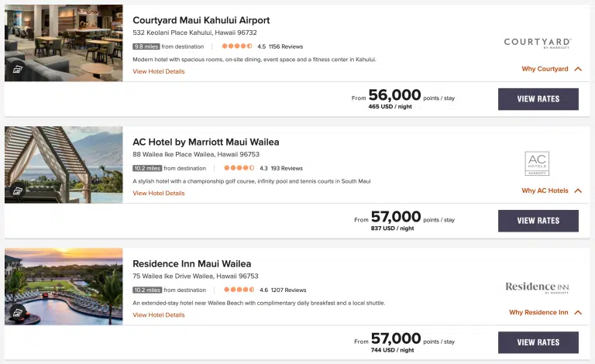Open View Hotel Details for Residence Inn
The width and height of the screenshot is (595, 364).
tap(159, 315)
